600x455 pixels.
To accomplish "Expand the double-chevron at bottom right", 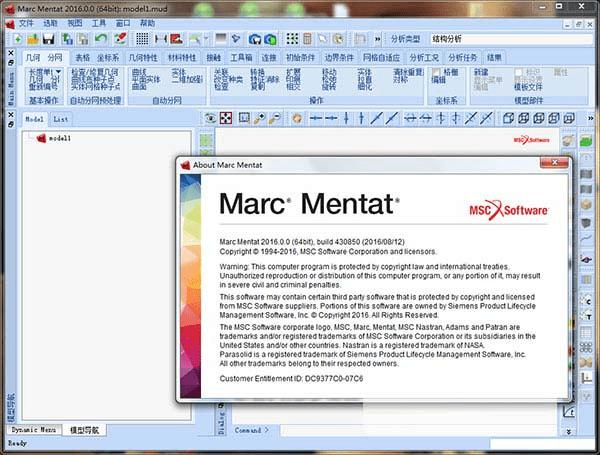I will (569, 431).
